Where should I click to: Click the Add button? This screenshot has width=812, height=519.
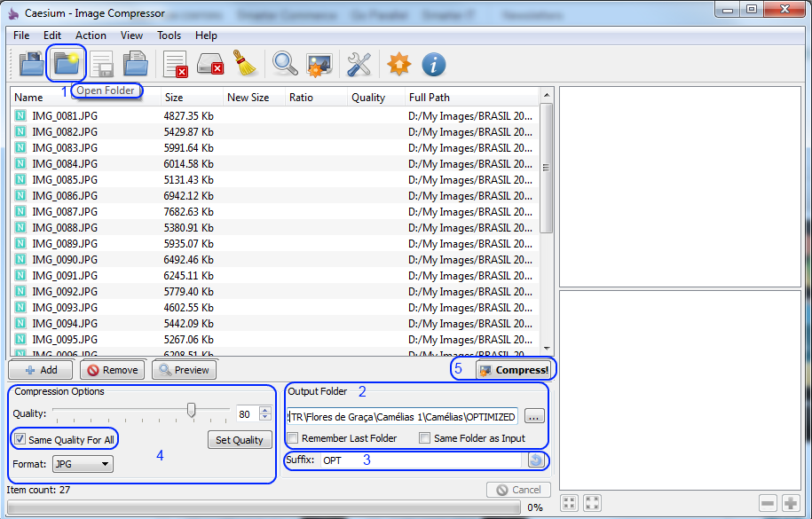(x=41, y=370)
